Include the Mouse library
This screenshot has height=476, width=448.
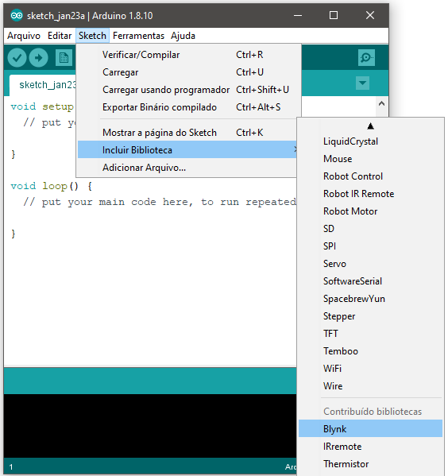(370, 159)
